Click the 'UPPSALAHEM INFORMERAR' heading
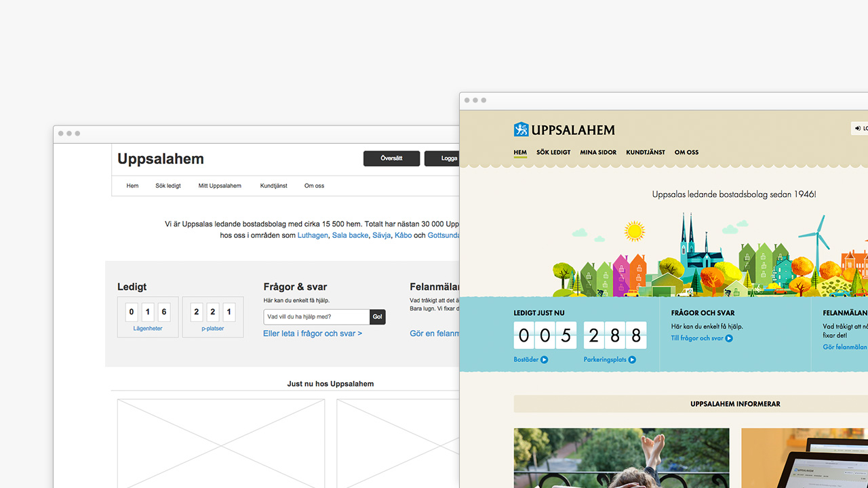This screenshot has height=488, width=868. 735,404
